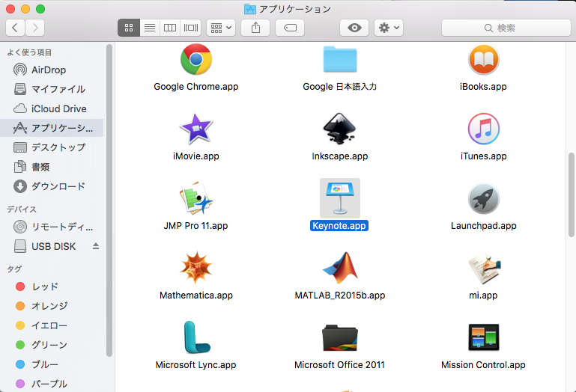Open リモートディスク in the sidebar

click(52, 227)
